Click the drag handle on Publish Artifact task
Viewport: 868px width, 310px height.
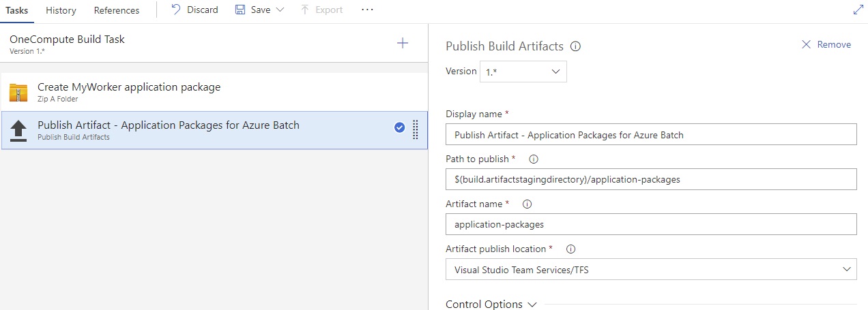(x=415, y=129)
